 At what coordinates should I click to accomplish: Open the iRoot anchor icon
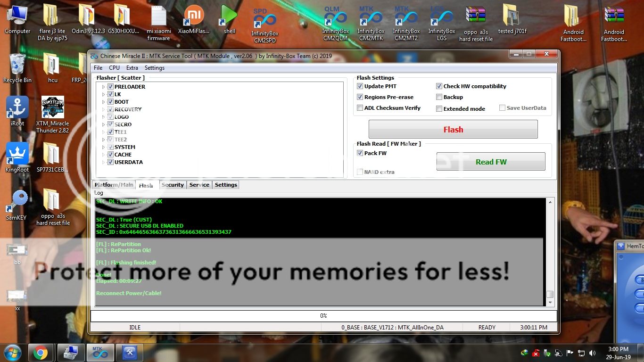[x=17, y=108]
